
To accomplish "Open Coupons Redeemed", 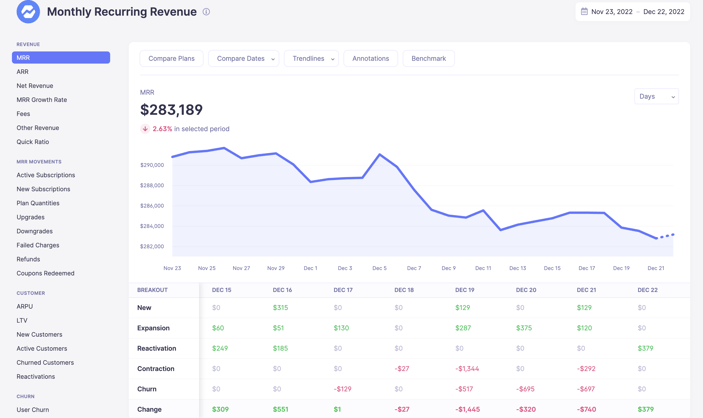I will click(45, 273).
